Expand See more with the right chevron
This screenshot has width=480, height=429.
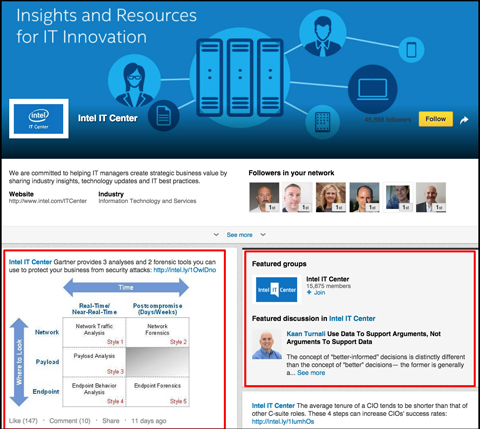(x=263, y=235)
